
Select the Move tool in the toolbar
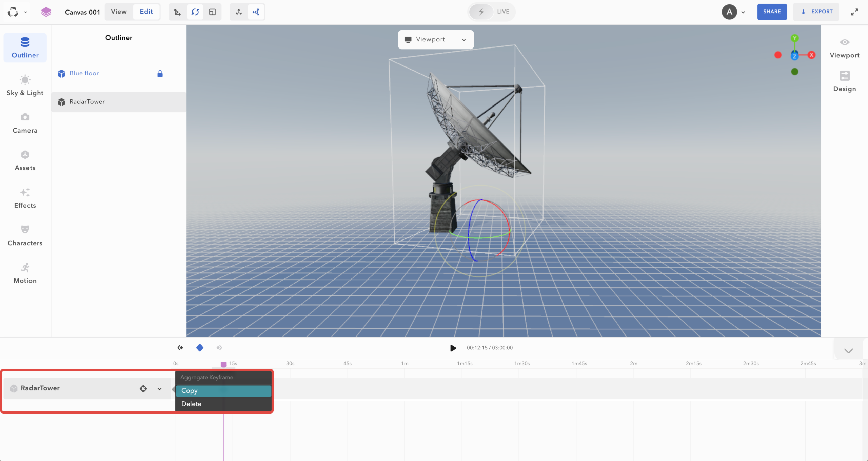[177, 12]
